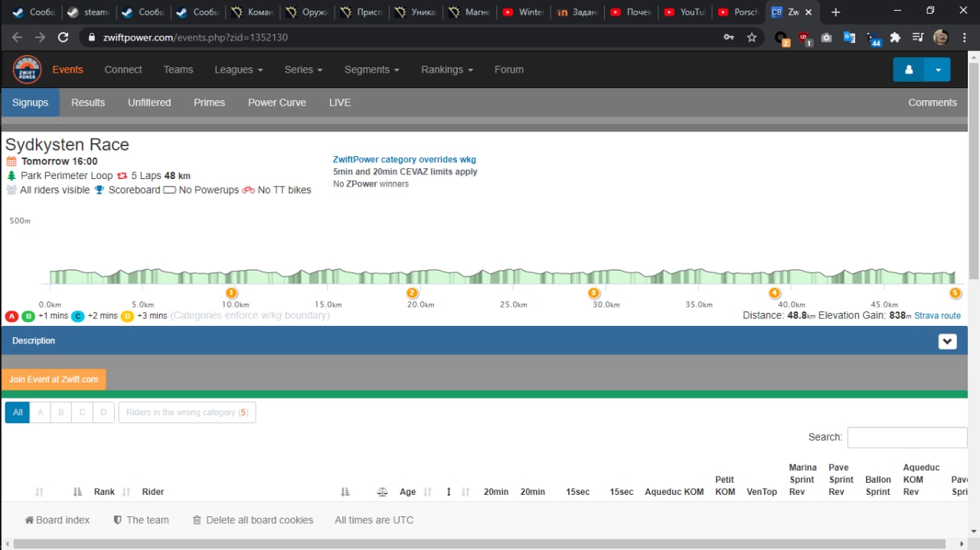This screenshot has width=980, height=550.
Task: Select the Signups tab
Action: [x=30, y=103]
